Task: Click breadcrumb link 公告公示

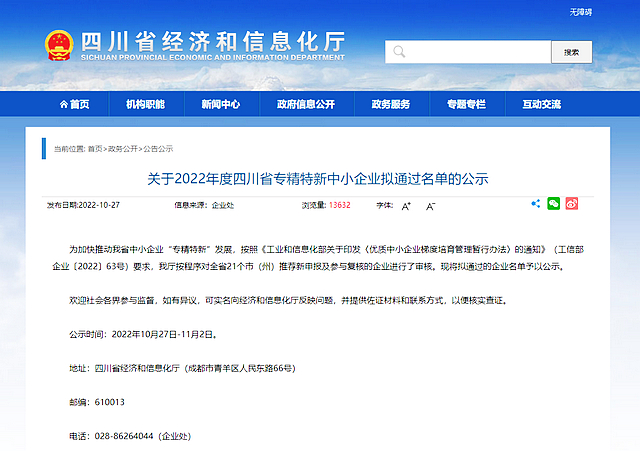Action: pos(158,149)
